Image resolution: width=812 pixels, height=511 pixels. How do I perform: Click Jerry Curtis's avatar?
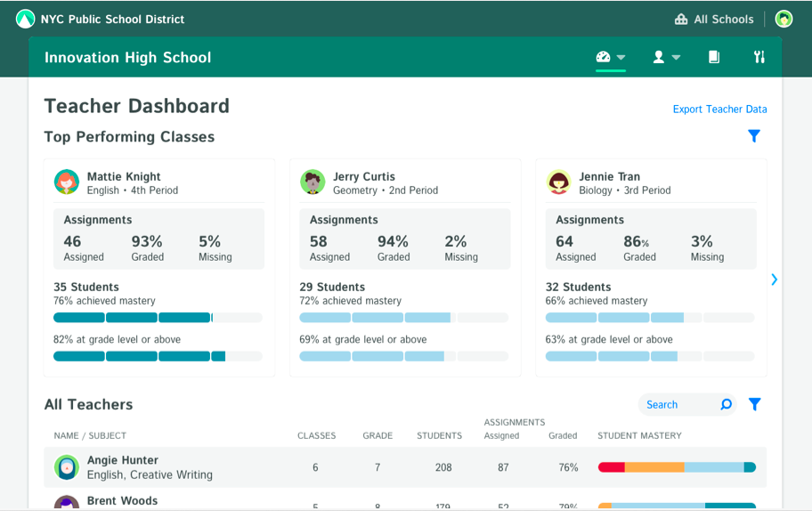coord(313,182)
